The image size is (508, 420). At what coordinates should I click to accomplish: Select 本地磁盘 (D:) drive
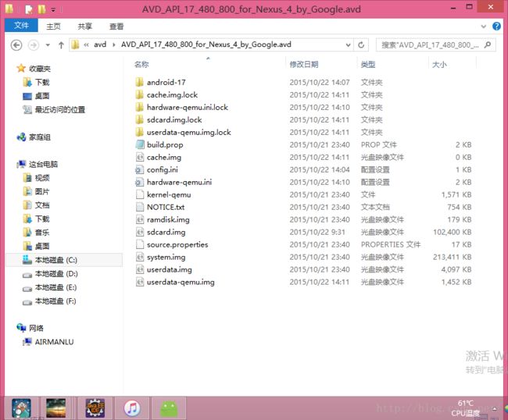(x=56, y=274)
